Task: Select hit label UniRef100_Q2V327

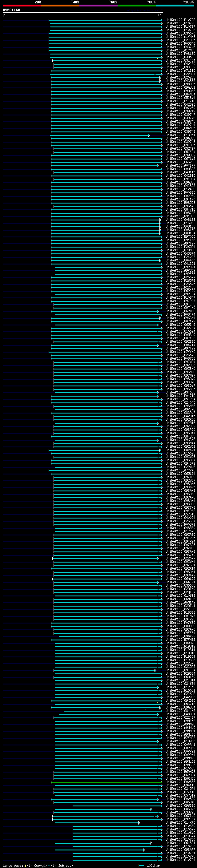Action: point(180,74)
